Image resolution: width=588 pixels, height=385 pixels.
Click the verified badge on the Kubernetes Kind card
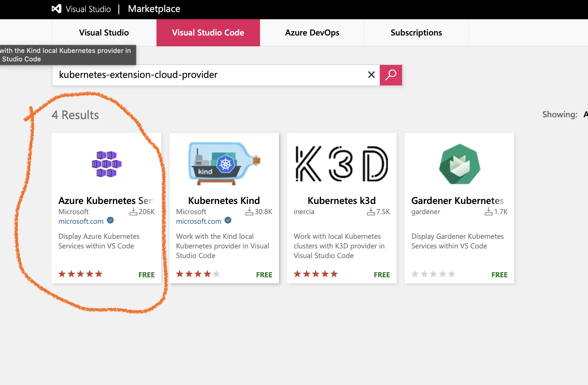(x=228, y=220)
